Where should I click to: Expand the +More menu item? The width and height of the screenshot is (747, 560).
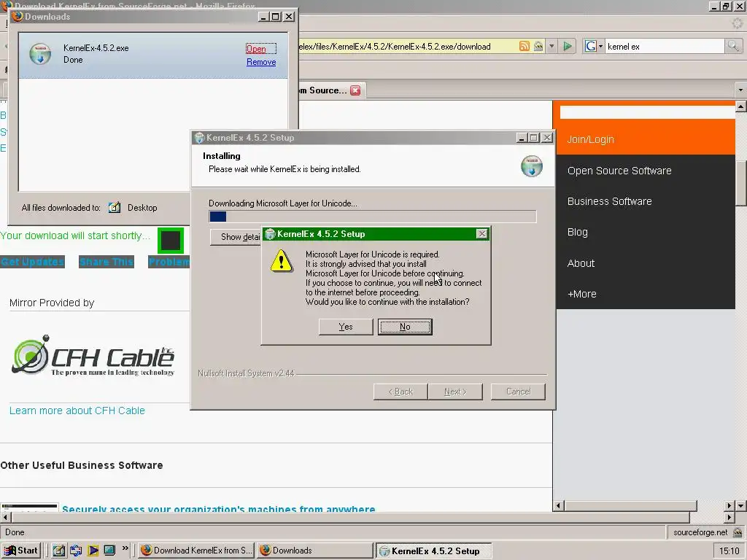(x=581, y=295)
